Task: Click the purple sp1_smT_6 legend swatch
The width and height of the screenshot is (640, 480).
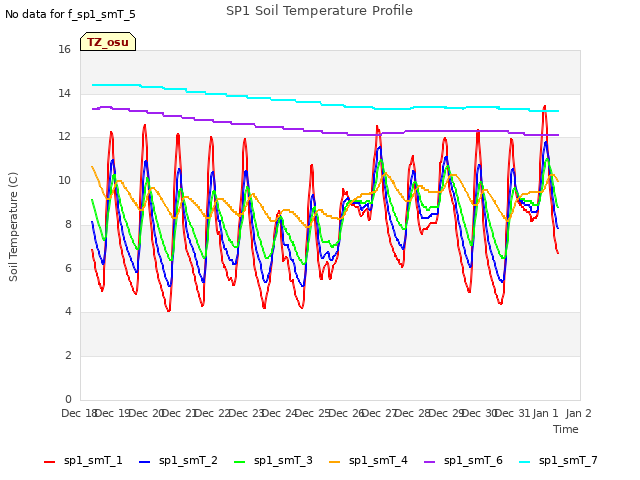Action: point(429,462)
